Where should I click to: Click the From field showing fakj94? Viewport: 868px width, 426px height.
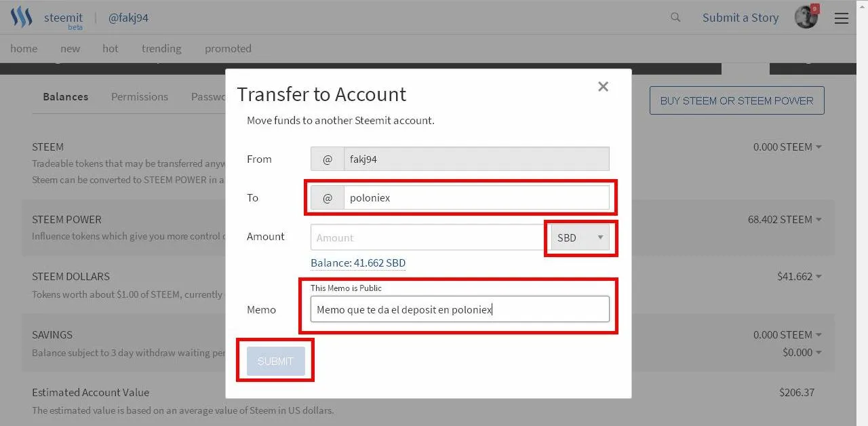point(476,159)
